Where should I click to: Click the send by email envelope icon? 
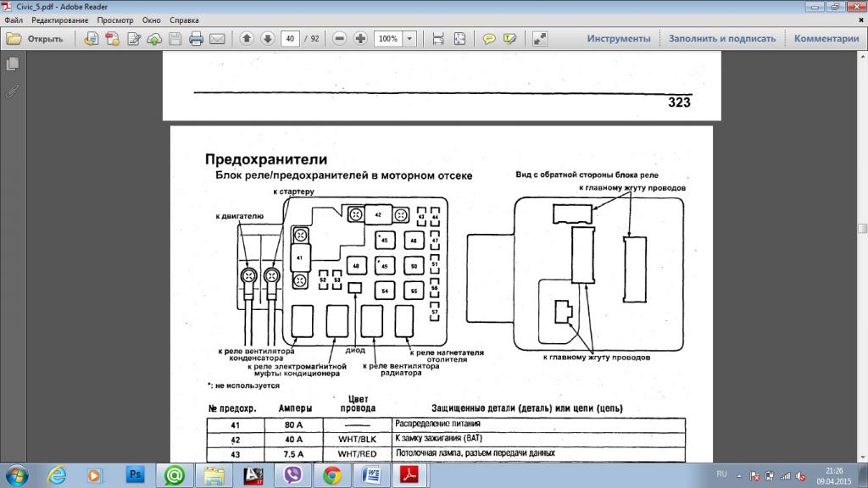[217, 39]
